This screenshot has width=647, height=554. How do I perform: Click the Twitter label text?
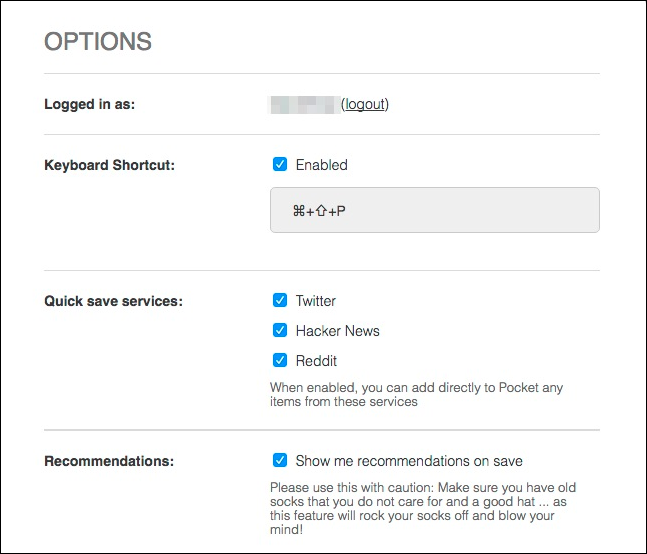315,301
